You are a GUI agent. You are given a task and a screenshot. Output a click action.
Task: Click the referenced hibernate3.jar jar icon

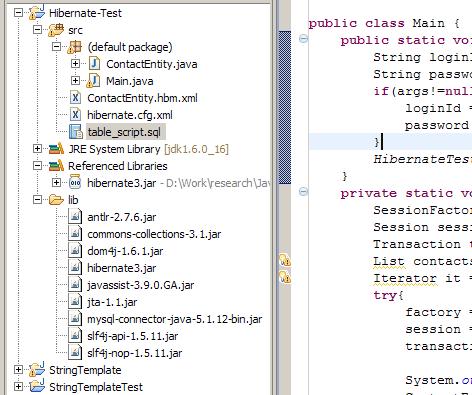(x=75, y=182)
